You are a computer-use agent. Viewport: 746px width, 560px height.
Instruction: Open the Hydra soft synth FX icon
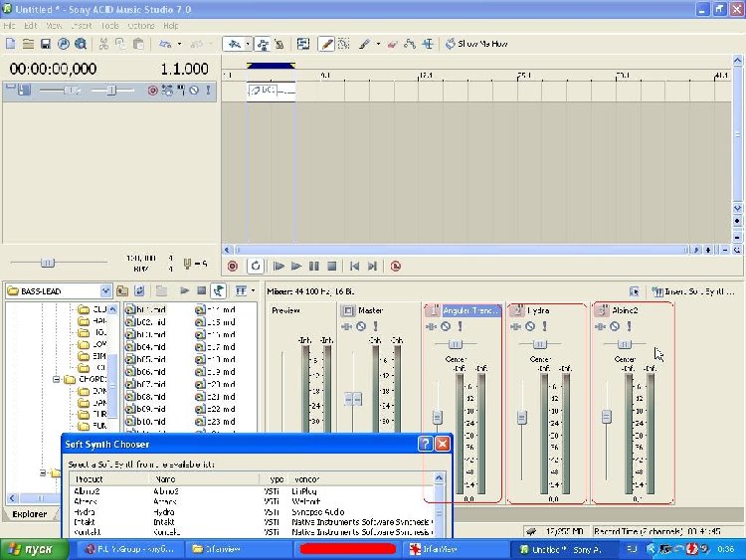click(515, 326)
